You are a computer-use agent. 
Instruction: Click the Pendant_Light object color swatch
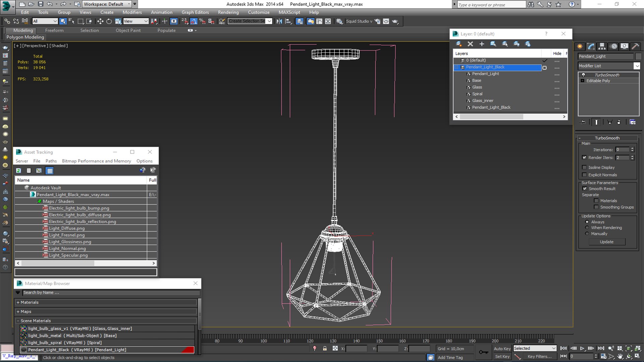coord(638,56)
